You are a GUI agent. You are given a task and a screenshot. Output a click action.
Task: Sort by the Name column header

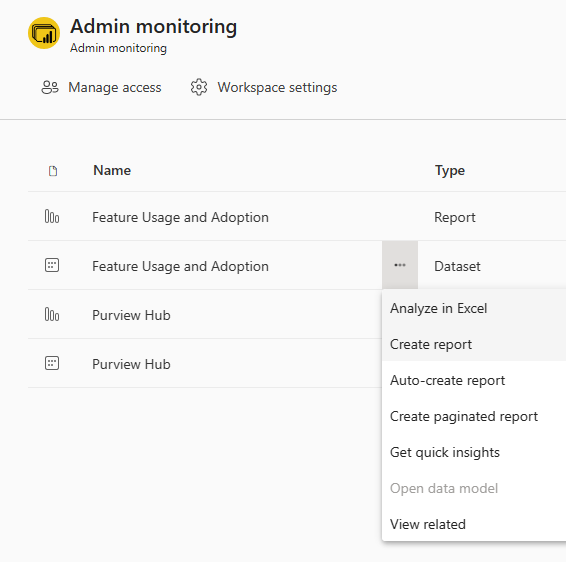tap(112, 170)
